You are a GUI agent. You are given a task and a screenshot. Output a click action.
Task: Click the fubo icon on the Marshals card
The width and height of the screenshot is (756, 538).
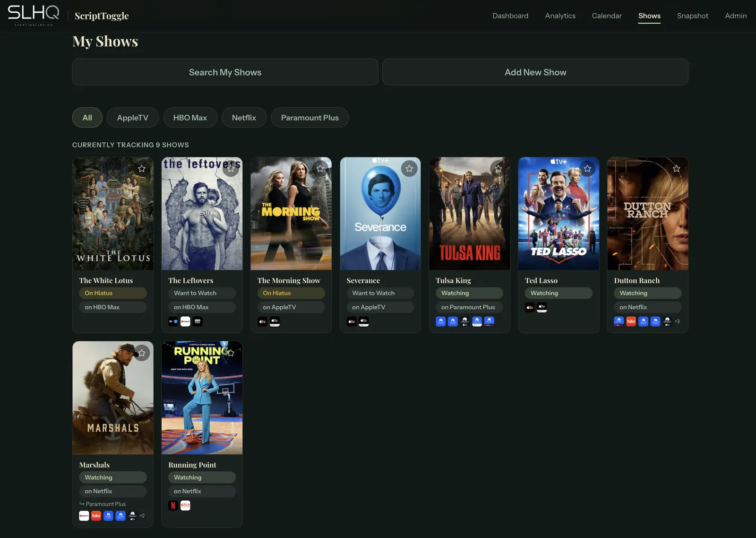click(96, 516)
